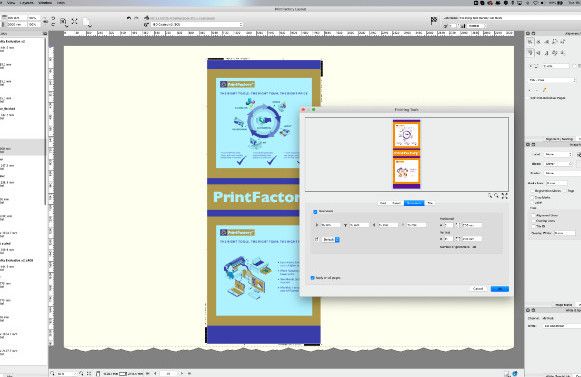Click the orange pencil icon in the right panel
This screenshot has width=581, height=377.
coord(544,90)
